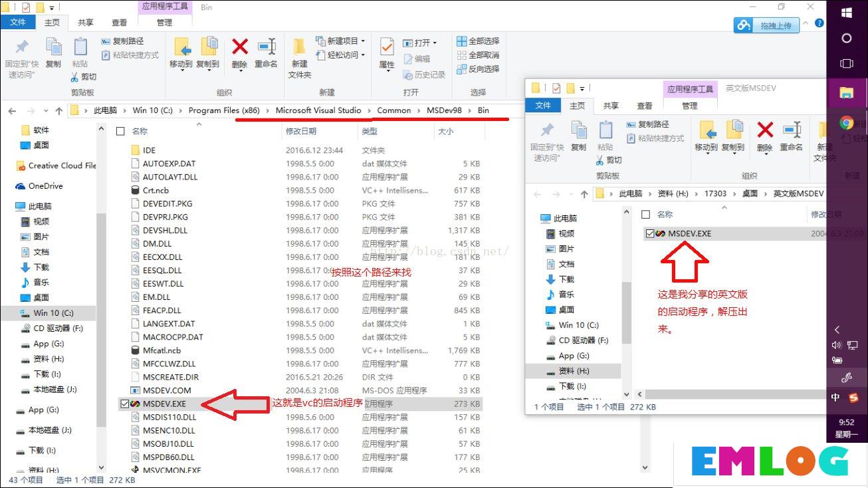Screen dimensions: 868x488
Task: Select 查看 tab in Bin window
Action: point(120,22)
